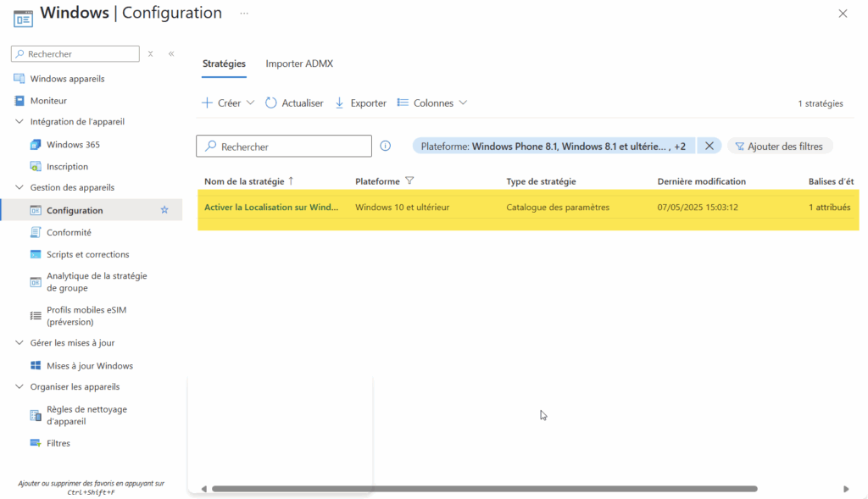Click the Inscription icon
Image resolution: width=868 pixels, height=499 pixels.
pyautogui.click(x=36, y=167)
